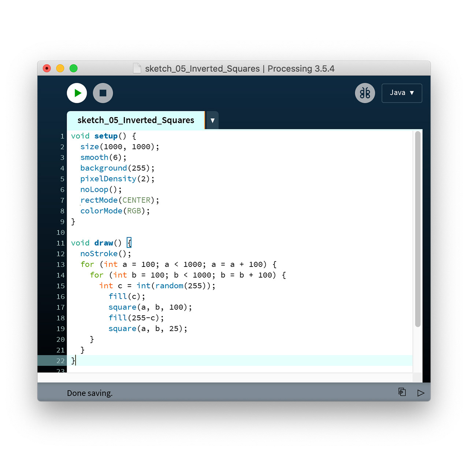This screenshot has width=468, height=476.
Task: Close the Processing window
Action: click(47, 68)
